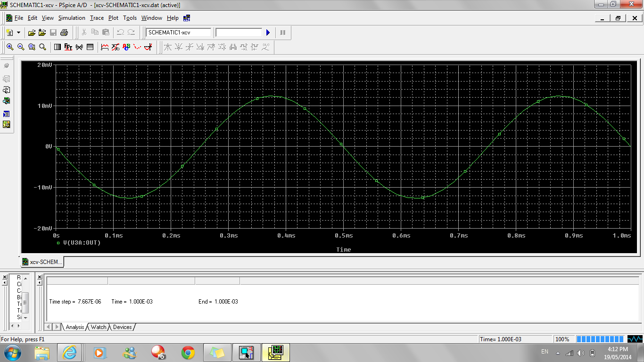
Task: Click the ABC Text Label icon
Action: tap(126, 47)
